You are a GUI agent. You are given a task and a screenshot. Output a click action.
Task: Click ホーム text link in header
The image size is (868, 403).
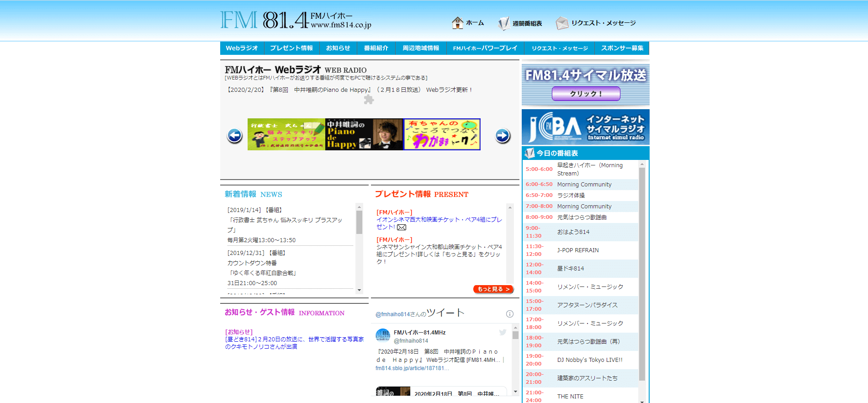pyautogui.click(x=475, y=23)
